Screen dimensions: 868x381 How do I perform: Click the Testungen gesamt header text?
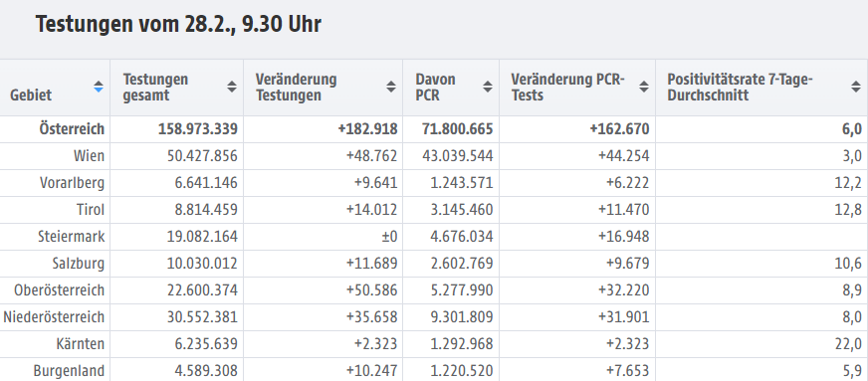click(x=155, y=88)
